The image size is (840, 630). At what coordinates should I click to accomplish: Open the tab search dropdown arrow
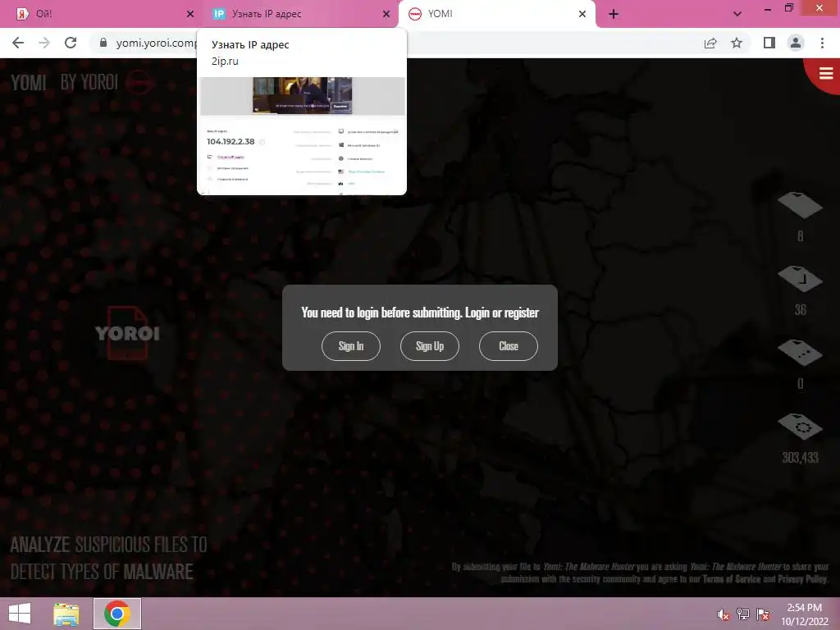pyautogui.click(x=737, y=14)
